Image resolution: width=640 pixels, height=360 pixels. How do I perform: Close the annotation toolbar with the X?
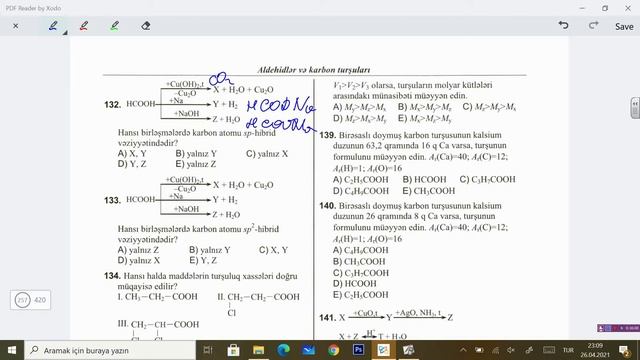point(16,26)
